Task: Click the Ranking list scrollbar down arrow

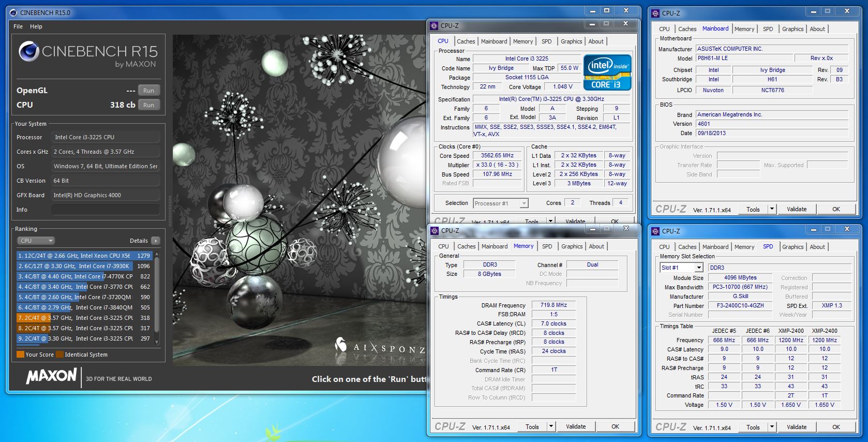Action: [x=157, y=343]
